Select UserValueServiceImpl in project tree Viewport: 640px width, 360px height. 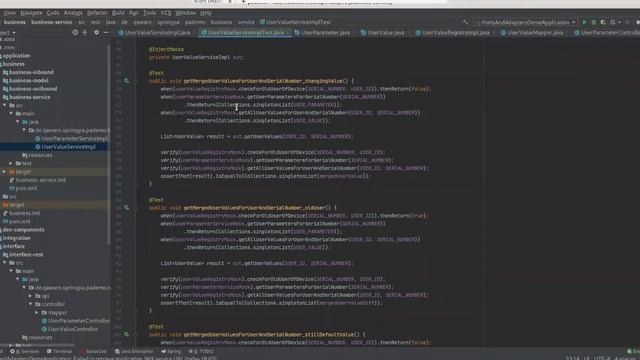(x=65, y=147)
